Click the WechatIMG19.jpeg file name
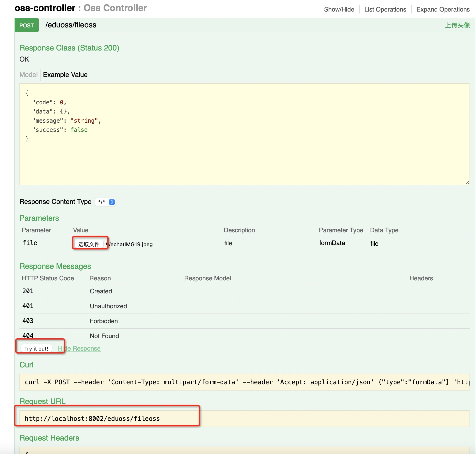This screenshot has height=454, width=476. pos(130,244)
